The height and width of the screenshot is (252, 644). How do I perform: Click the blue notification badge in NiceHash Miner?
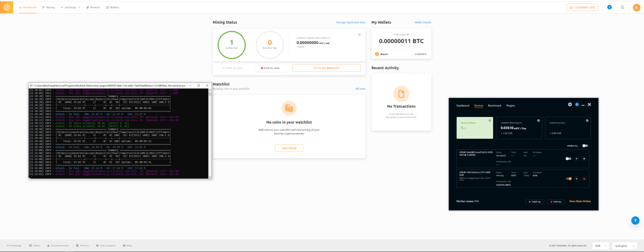(x=577, y=104)
